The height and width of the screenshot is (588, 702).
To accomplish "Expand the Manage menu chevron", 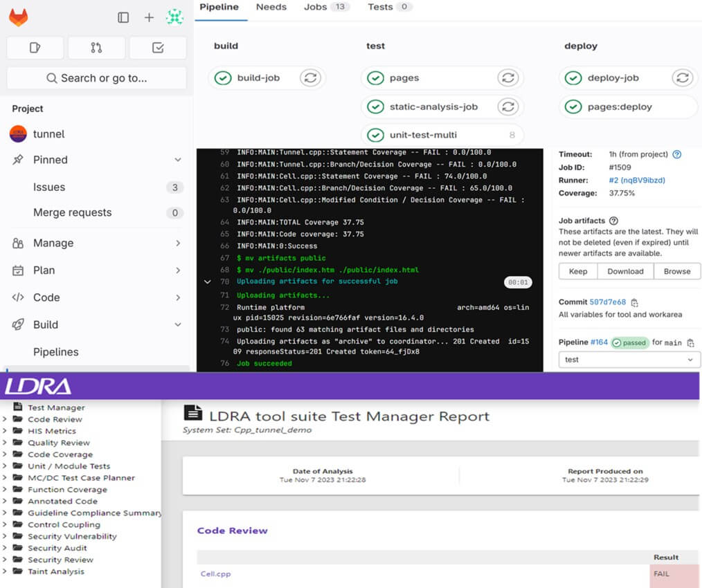I will [176, 243].
